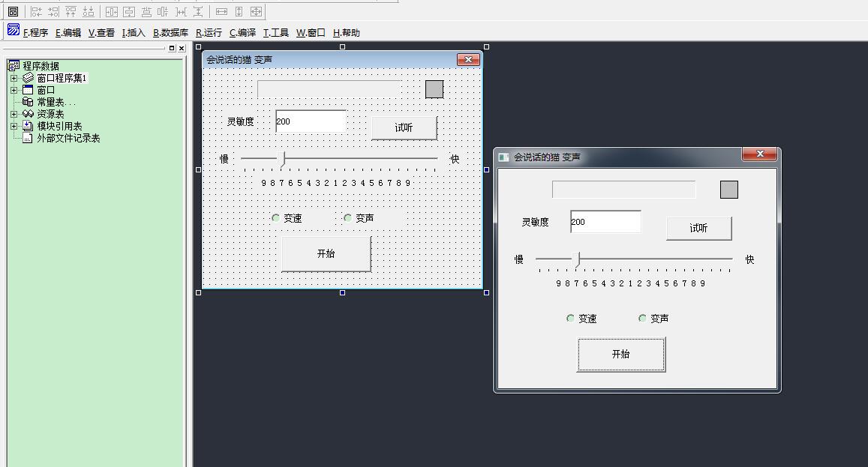Click the 灵敏度 input field showing 200

(x=605, y=222)
